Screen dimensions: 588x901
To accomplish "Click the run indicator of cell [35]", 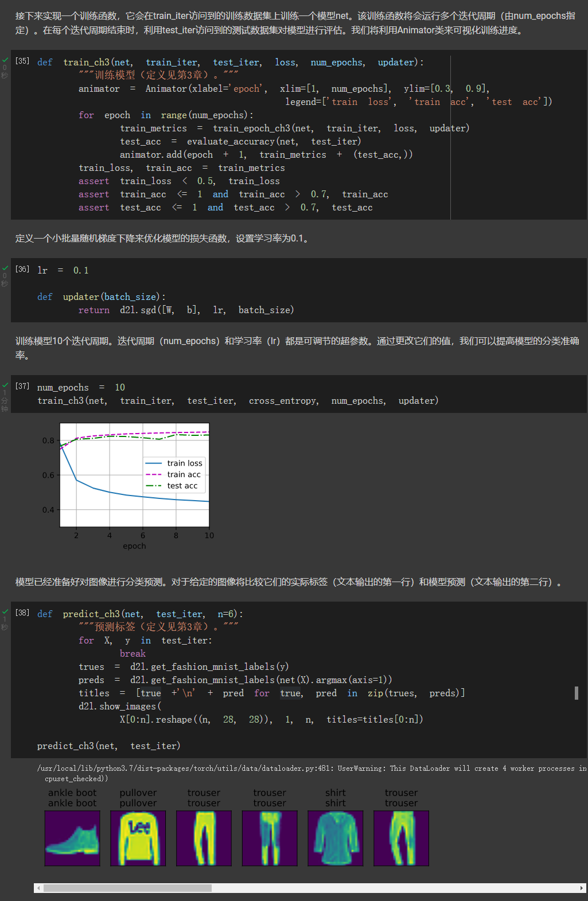I will pos(22,61).
